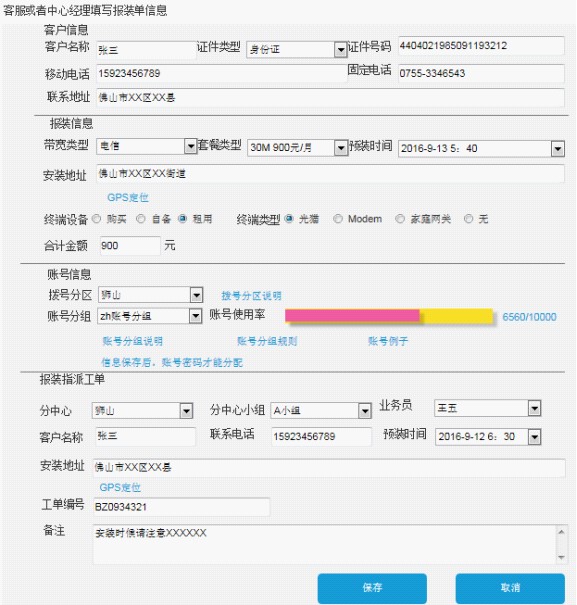Image resolution: width=577 pixels, height=605 pixels.
Task: Expand the 业务员 dropdown showing 王五
Action: pos(487,408)
